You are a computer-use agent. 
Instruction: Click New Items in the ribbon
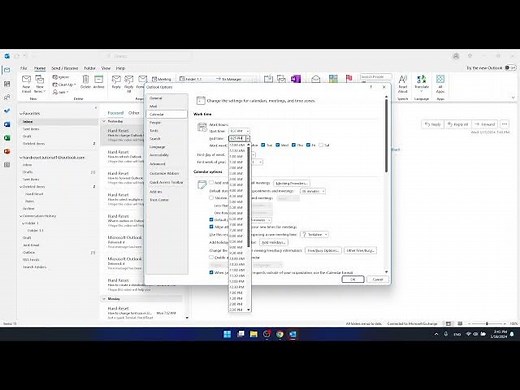40,84
